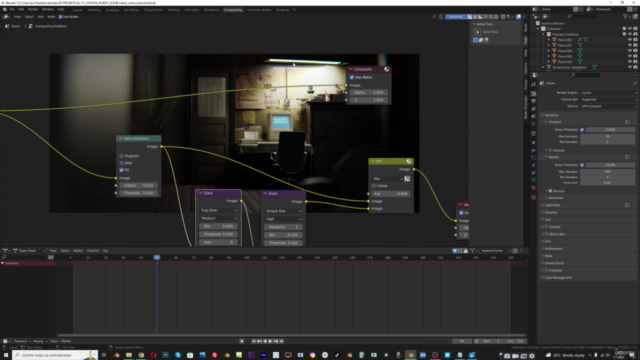Image resolution: width=640 pixels, height=360 pixels.
Task: Click the pin icon in Properties header
Action: [x=635, y=83]
